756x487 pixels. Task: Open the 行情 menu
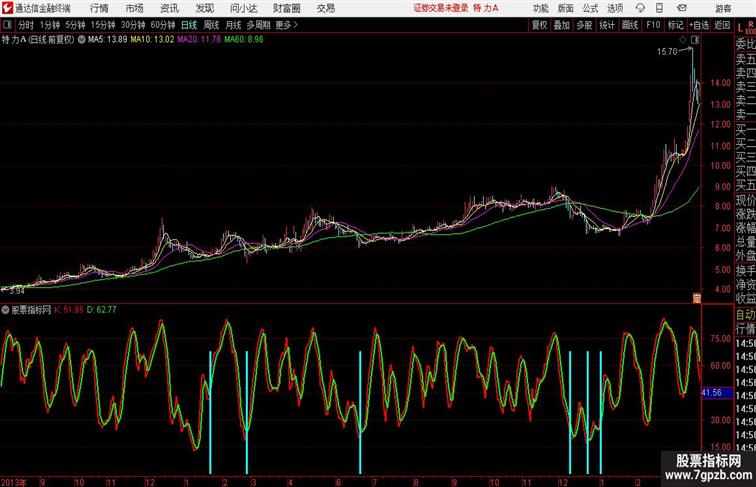[x=99, y=8]
